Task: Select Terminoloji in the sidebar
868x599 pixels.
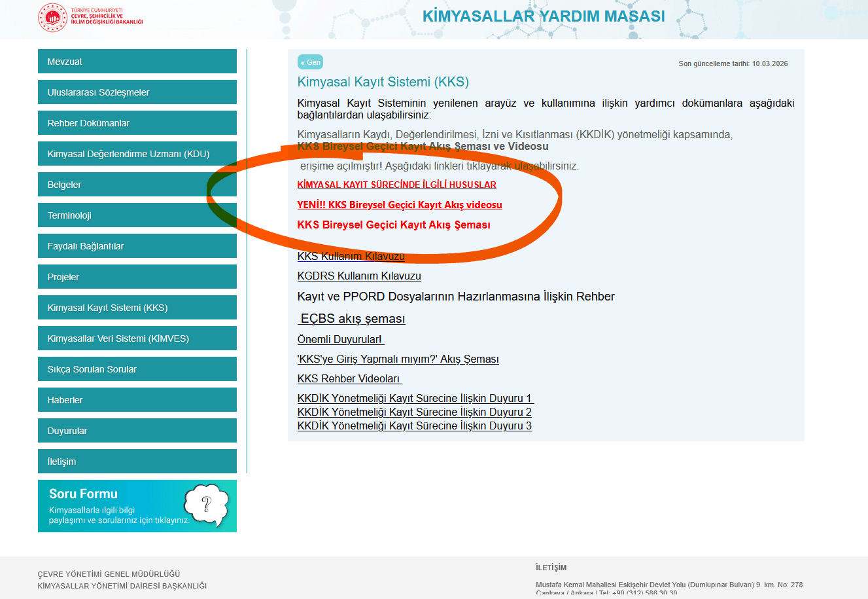Action: coord(137,215)
